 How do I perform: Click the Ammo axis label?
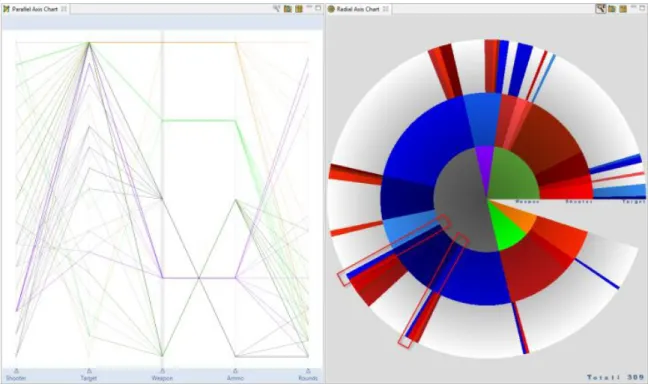click(x=235, y=378)
